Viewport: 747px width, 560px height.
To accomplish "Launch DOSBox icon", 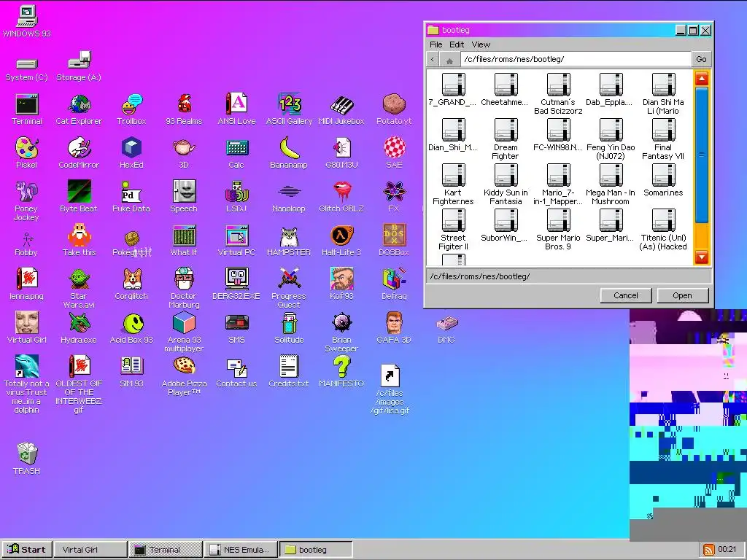I will [x=394, y=241].
